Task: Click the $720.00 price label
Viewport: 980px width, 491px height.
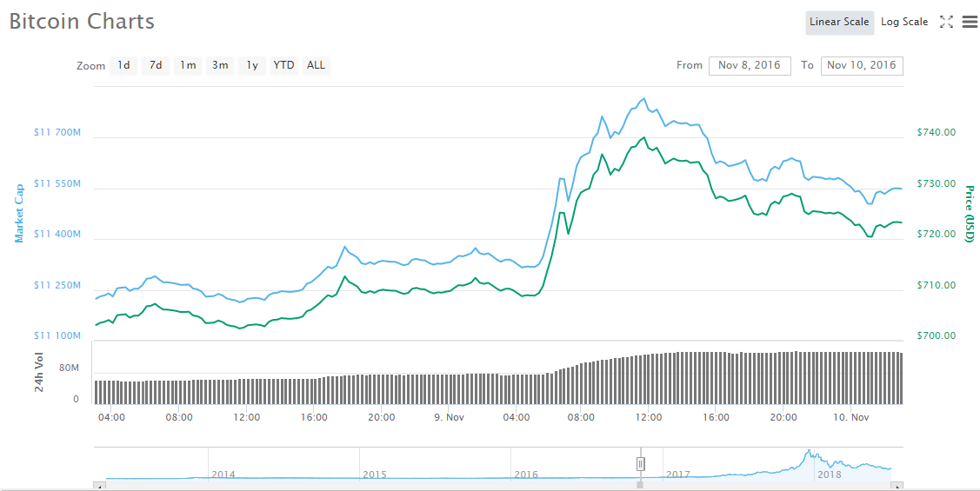Action: (937, 235)
